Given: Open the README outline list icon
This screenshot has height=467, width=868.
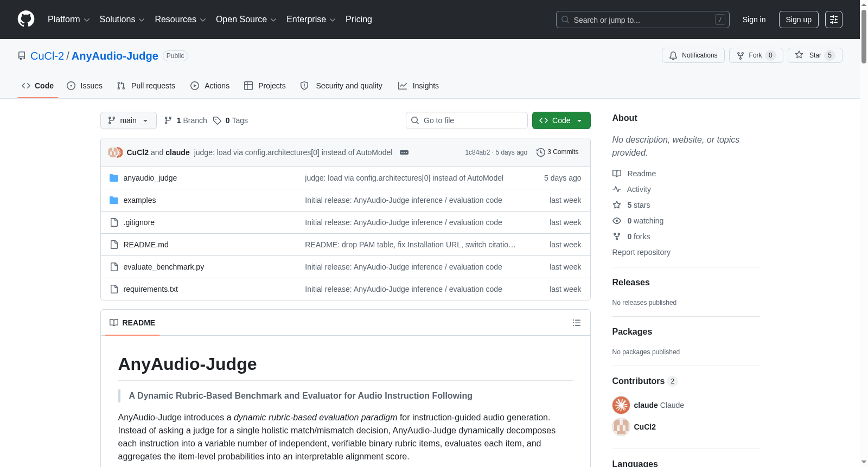Looking at the screenshot, I should [x=577, y=323].
